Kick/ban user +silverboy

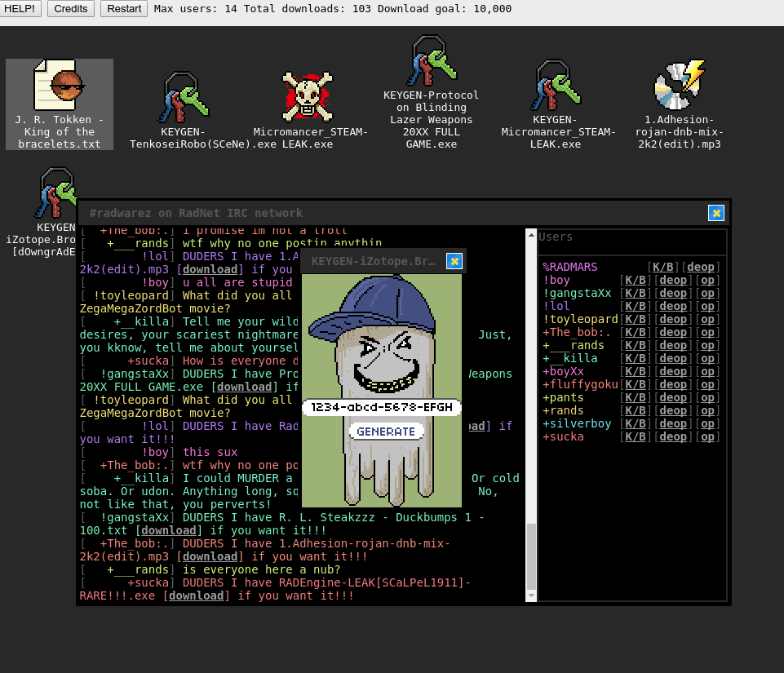point(636,423)
